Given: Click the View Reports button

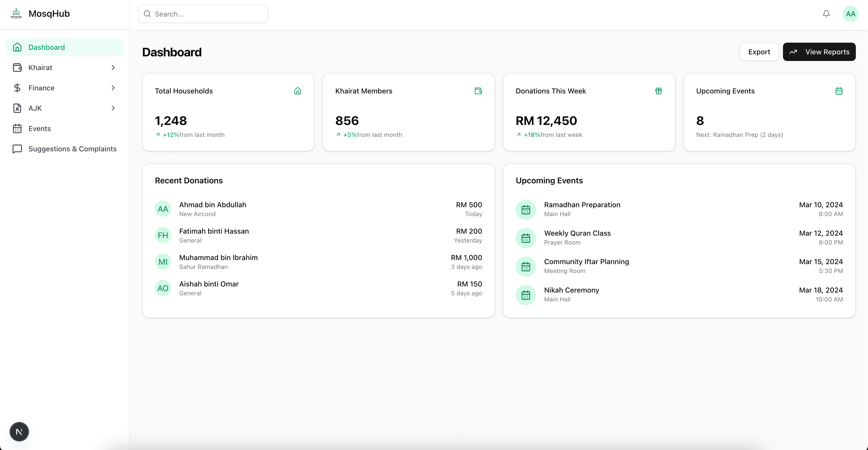Looking at the screenshot, I should (819, 52).
